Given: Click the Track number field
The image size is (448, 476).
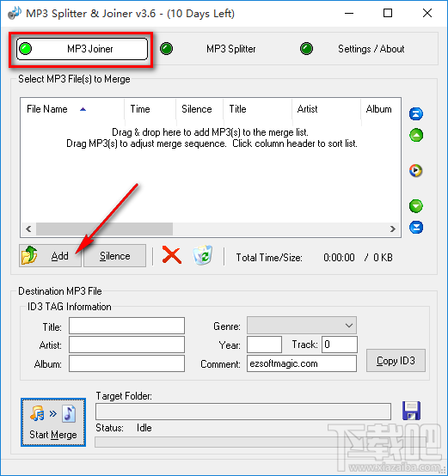Looking at the screenshot, I should pyautogui.click(x=340, y=345).
